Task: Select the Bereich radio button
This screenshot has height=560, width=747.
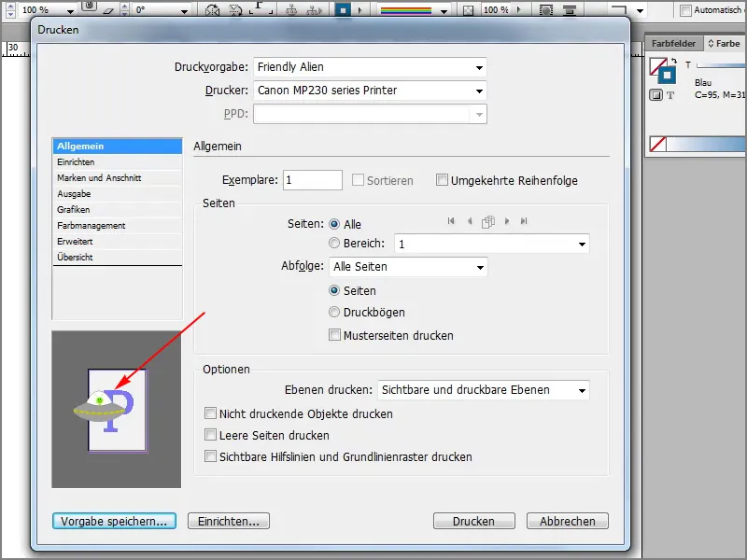Action: (334, 244)
